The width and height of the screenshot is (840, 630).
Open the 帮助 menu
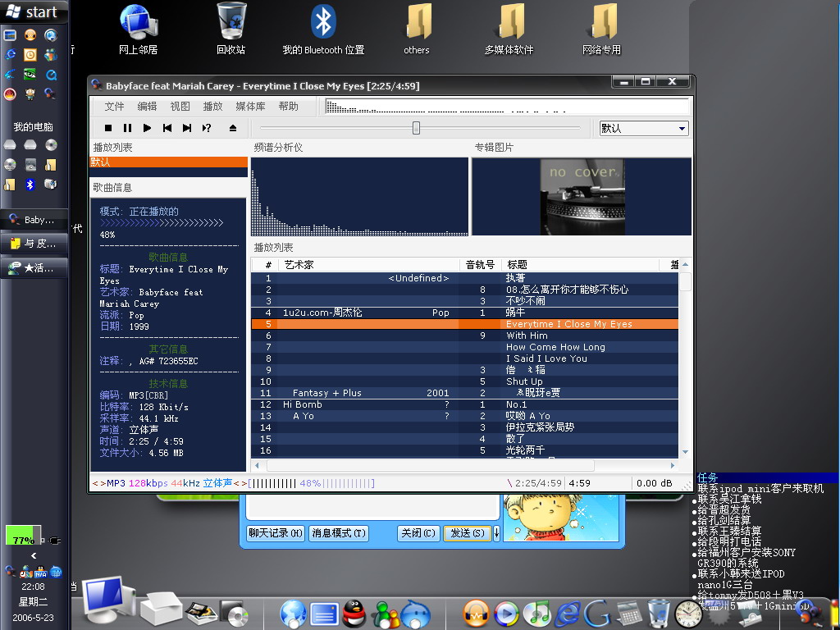click(x=288, y=106)
